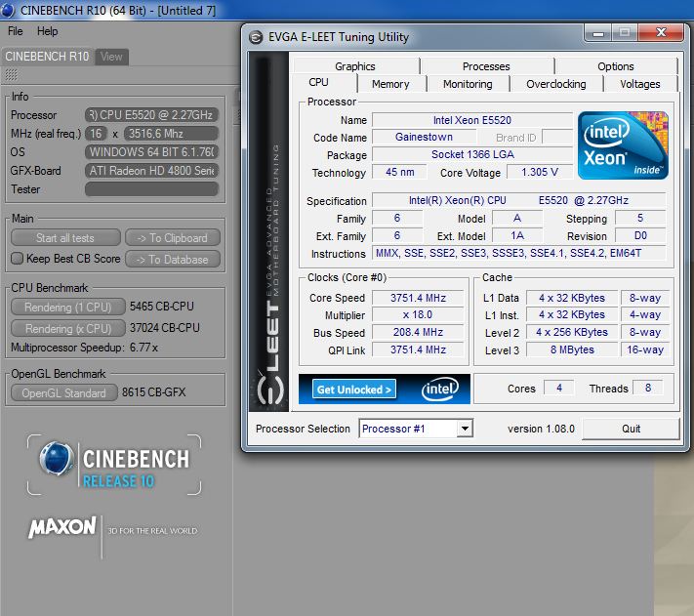
Task: Click the Processor field in Cinebench Info
Action: coord(152,115)
